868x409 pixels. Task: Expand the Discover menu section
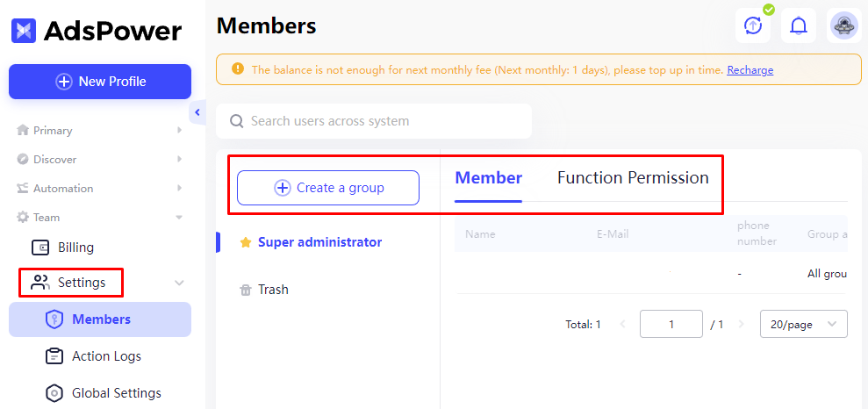point(100,159)
